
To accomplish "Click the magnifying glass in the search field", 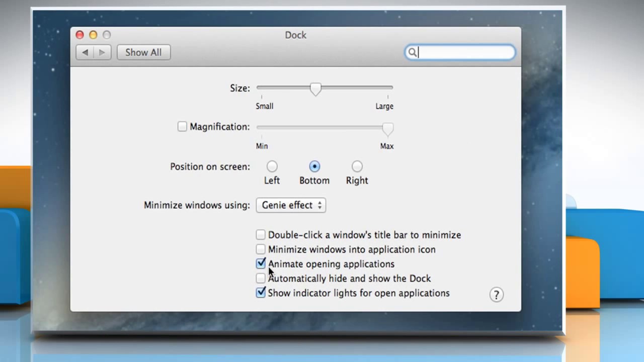I will pos(413,52).
